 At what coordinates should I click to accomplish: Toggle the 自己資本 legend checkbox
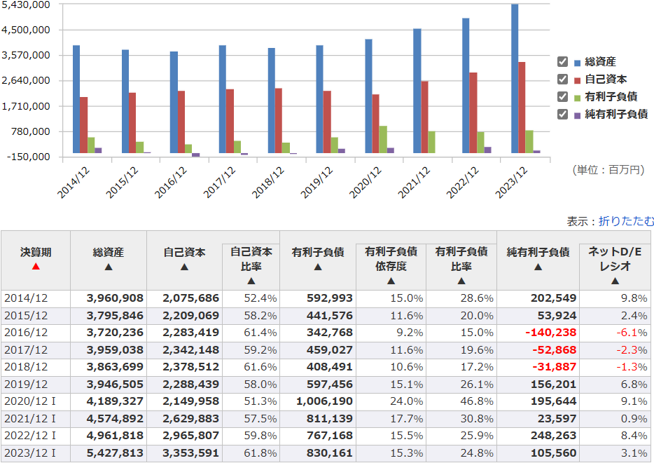[562, 80]
